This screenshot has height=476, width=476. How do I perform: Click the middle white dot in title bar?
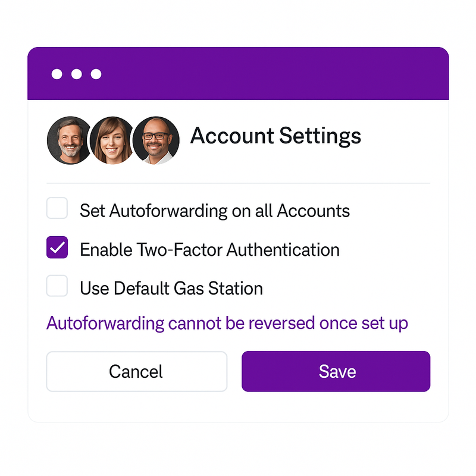77,74
